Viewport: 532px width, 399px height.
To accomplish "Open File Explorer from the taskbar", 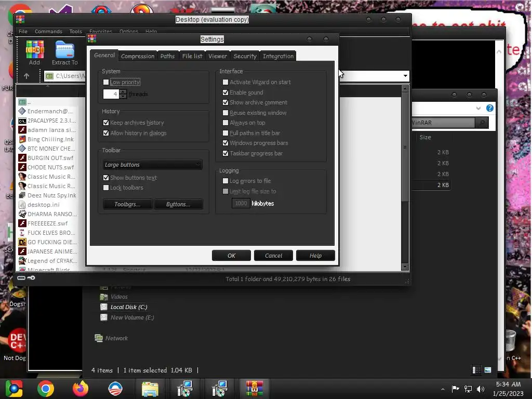I will click(x=150, y=389).
